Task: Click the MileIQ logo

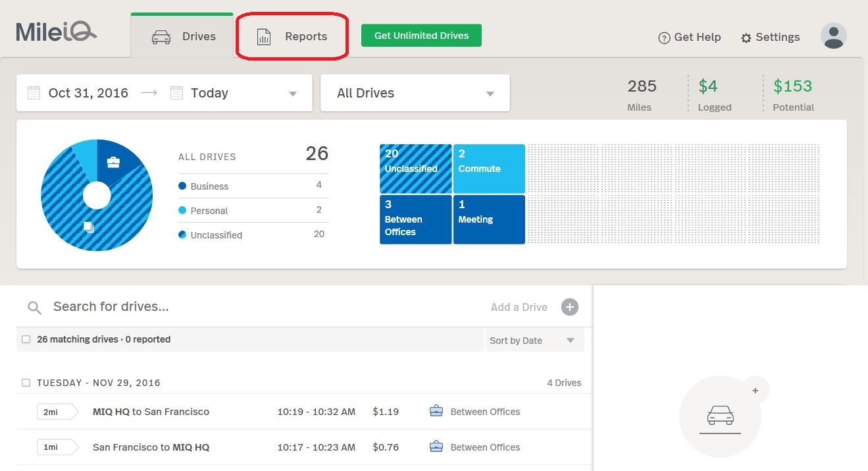Action: click(x=57, y=31)
